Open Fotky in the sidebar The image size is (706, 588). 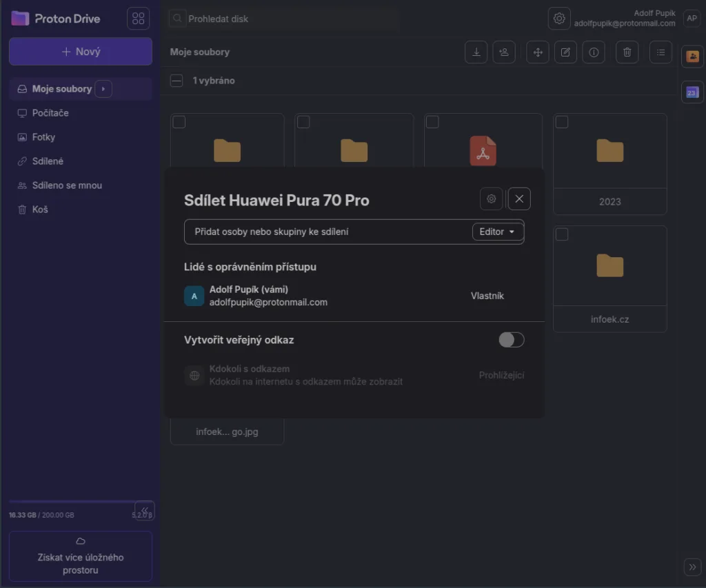point(81,137)
